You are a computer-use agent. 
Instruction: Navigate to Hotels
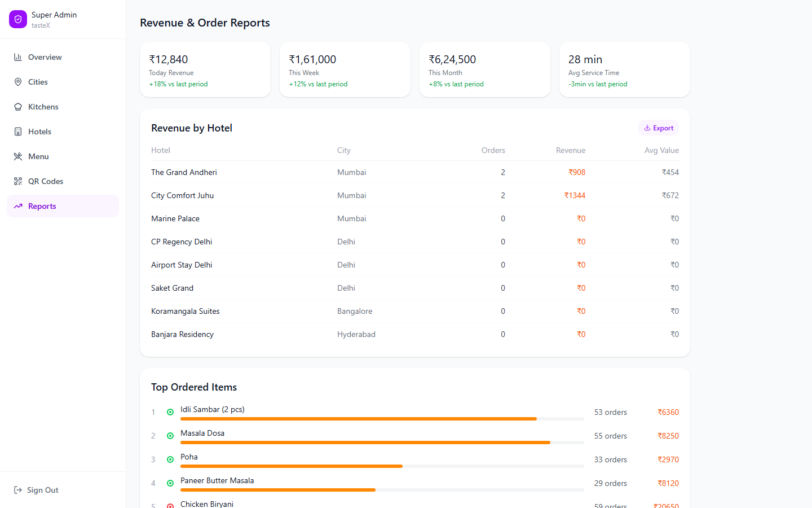63,132
